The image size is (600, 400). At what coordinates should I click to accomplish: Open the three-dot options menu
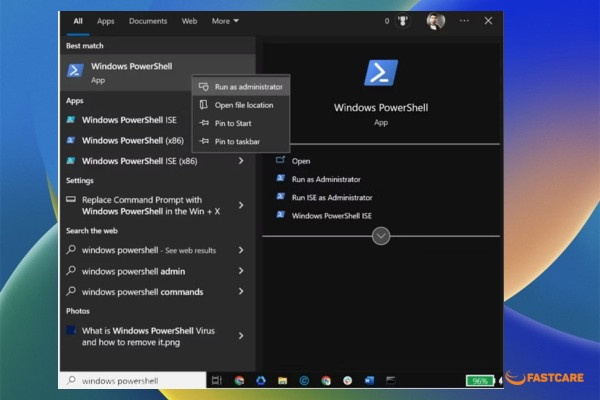pyautogui.click(x=464, y=21)
